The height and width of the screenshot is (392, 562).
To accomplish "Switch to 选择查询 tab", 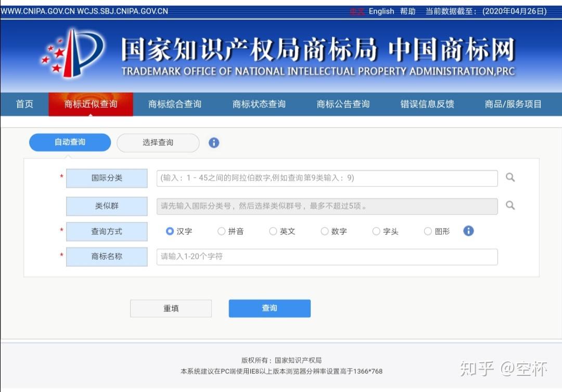I will pyautogui.click(x=158, y=143).
